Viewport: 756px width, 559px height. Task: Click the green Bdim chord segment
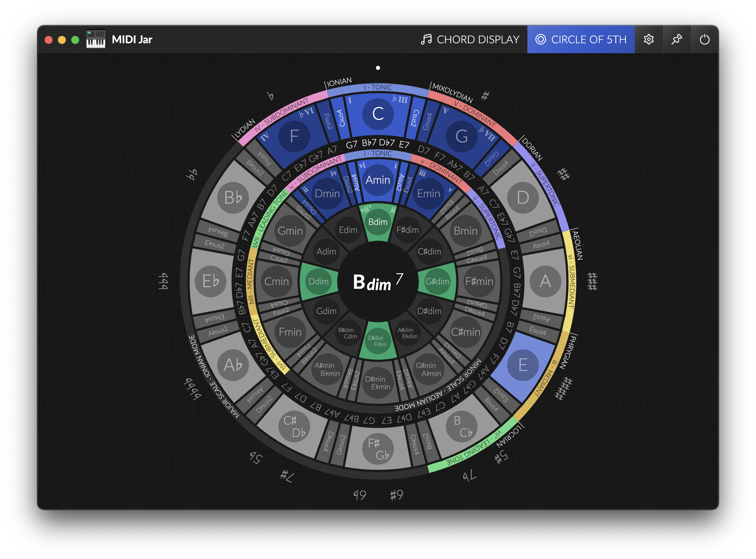pos(378,222)
